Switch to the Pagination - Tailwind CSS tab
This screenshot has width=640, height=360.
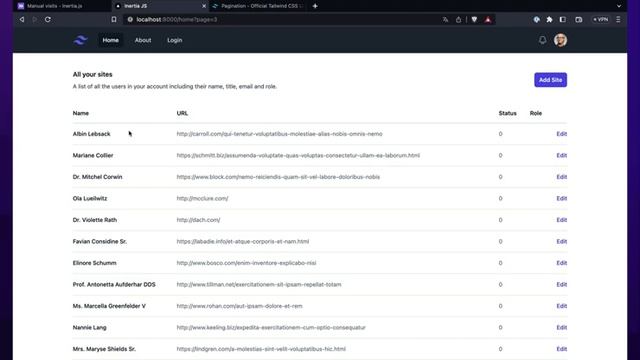pyautogui.click(x=258, y=6)
